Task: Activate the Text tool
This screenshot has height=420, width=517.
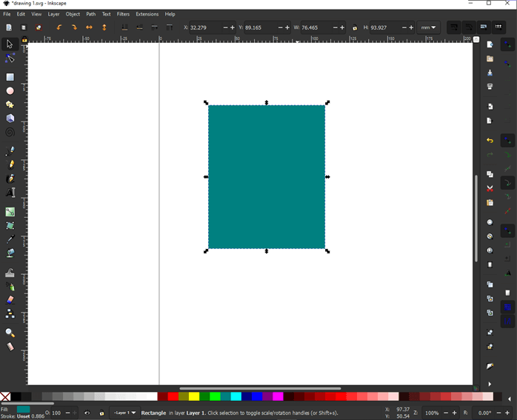Action: click(x=10, y=193)
